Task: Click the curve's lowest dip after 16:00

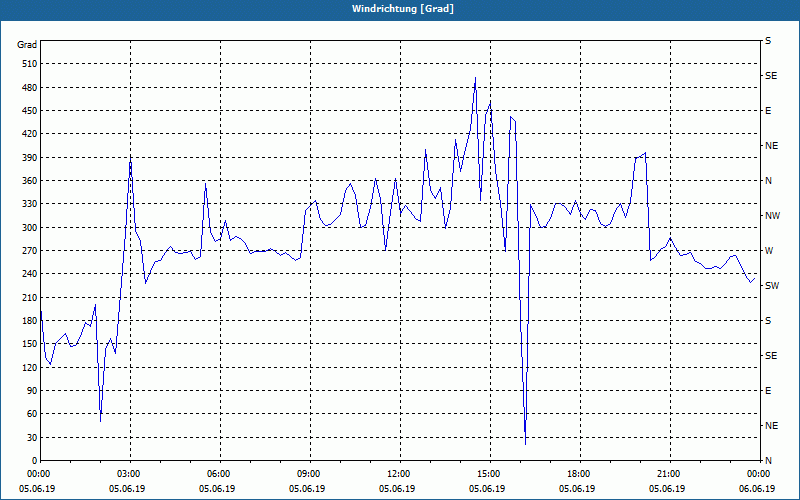Action: tap(526, 443)
